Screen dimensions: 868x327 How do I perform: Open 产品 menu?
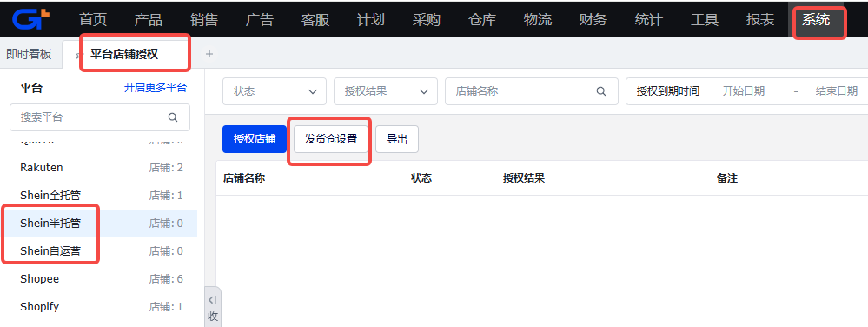149,20
